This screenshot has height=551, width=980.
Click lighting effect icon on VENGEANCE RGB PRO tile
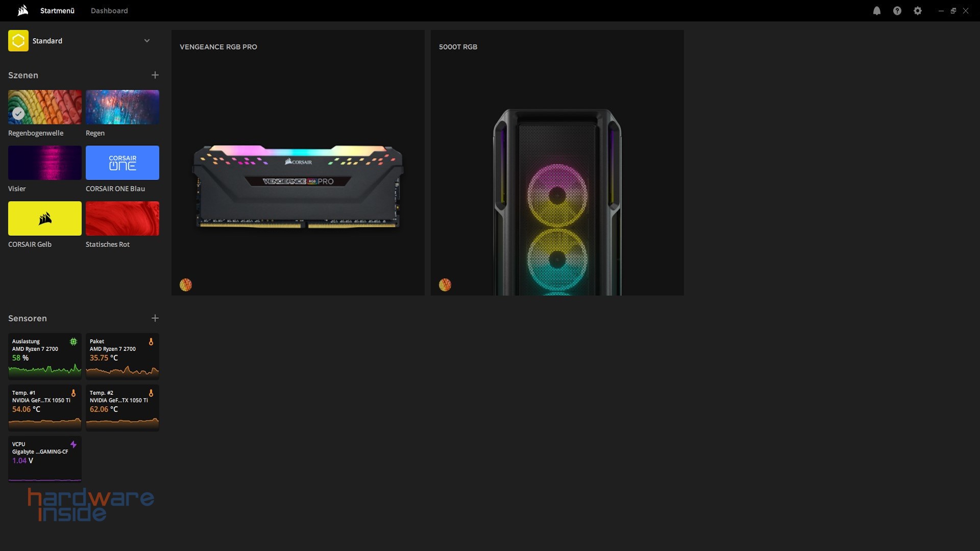tap(186, 285)
